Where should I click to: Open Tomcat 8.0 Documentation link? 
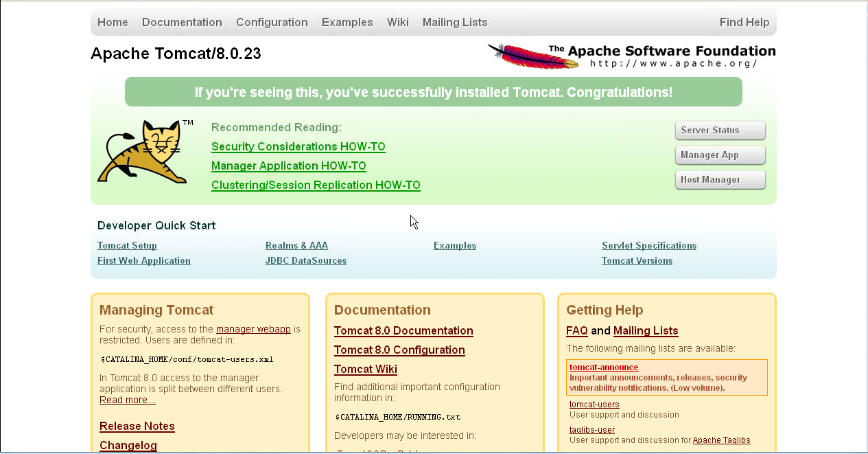pos(403,330)
